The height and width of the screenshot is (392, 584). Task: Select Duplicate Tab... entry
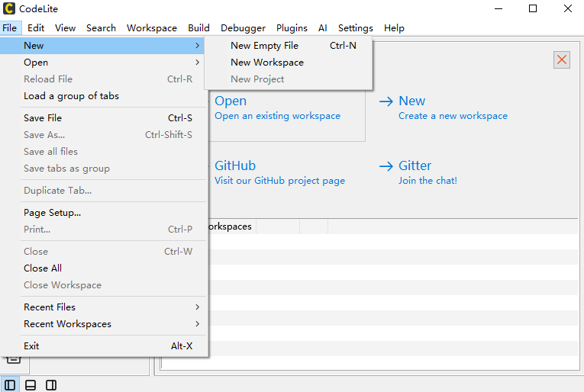coord(102,191)
